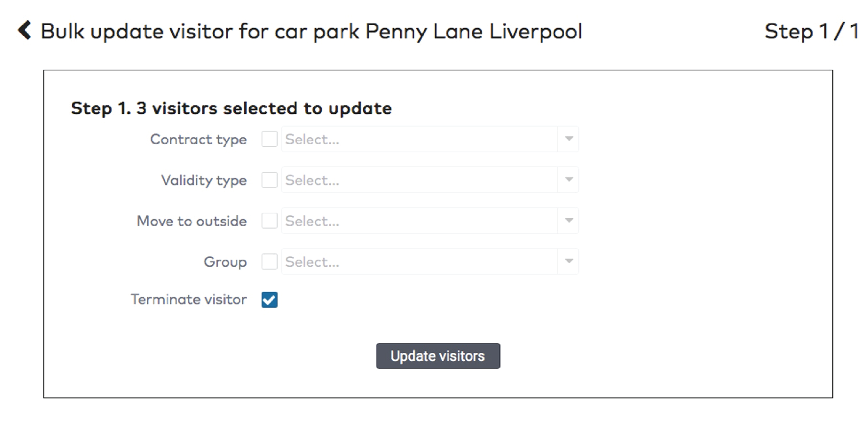Open the Group select field

419,262
